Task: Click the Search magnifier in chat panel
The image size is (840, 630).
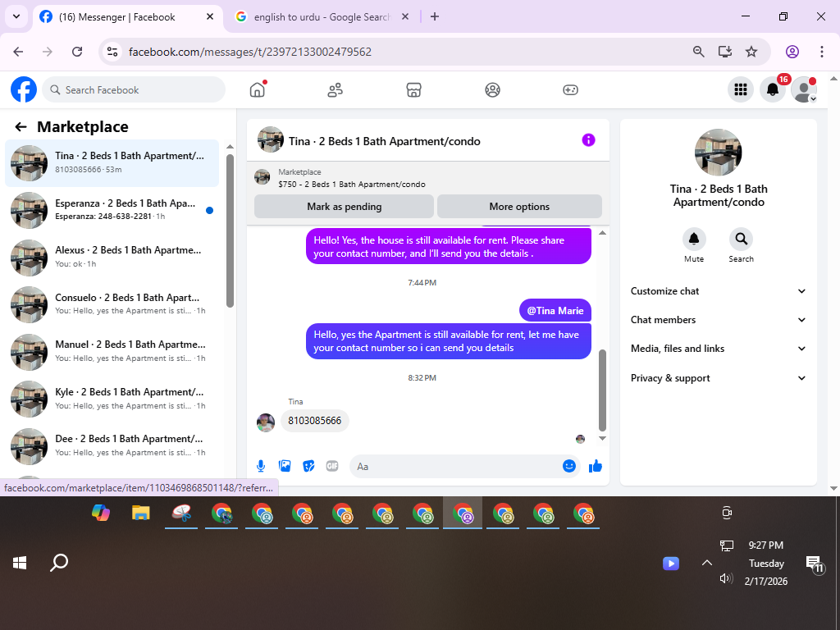Action: 741,239
